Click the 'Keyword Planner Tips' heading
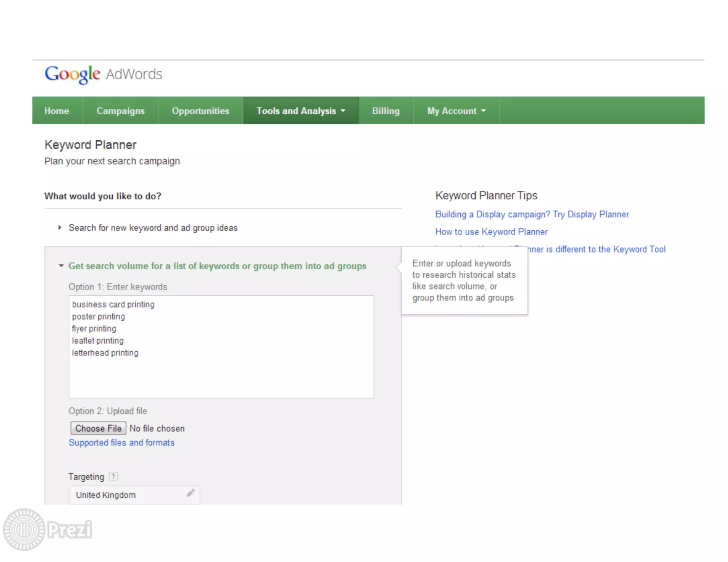 click(x=486, y=195)
